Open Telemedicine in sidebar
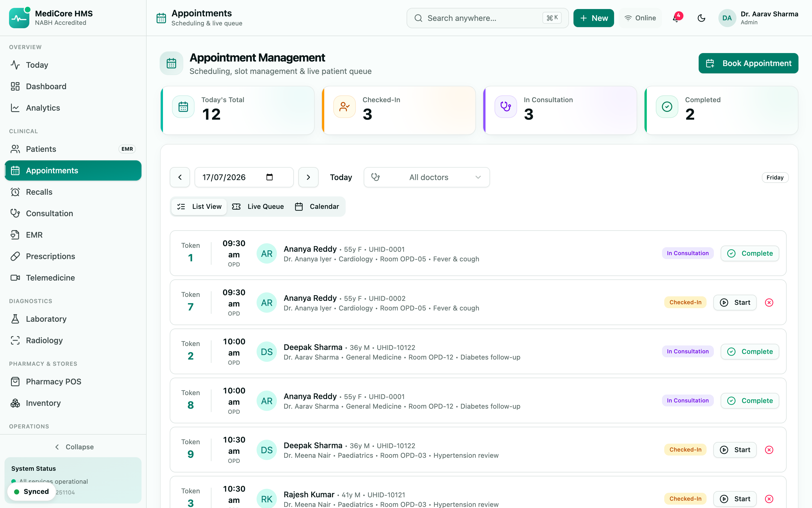 [73, 278]
